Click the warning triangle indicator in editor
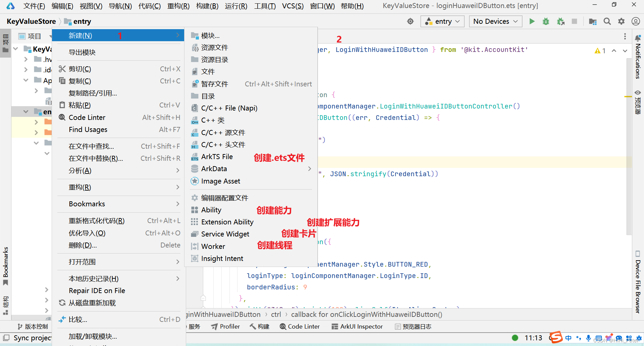The image size is (644, 346). (597, 51)
